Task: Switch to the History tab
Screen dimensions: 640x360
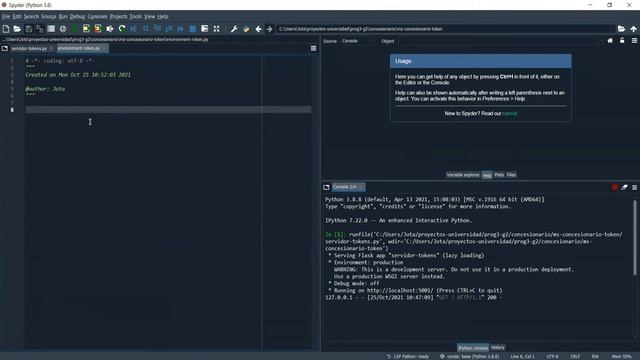Action: pos(498,347)
